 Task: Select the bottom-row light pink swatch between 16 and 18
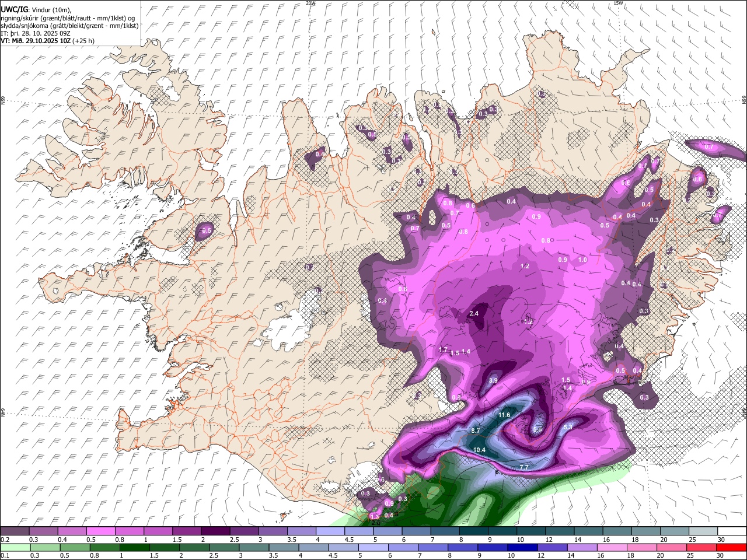pos(612,547)
